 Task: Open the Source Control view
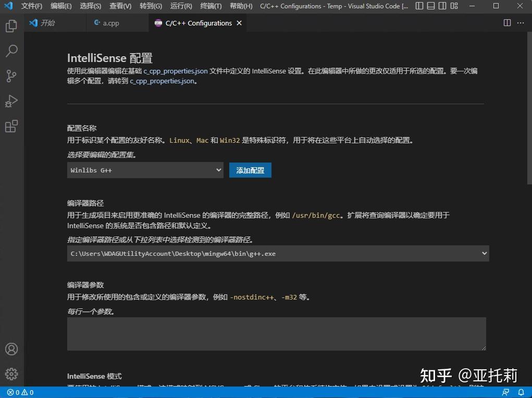[x=11, y=76]
